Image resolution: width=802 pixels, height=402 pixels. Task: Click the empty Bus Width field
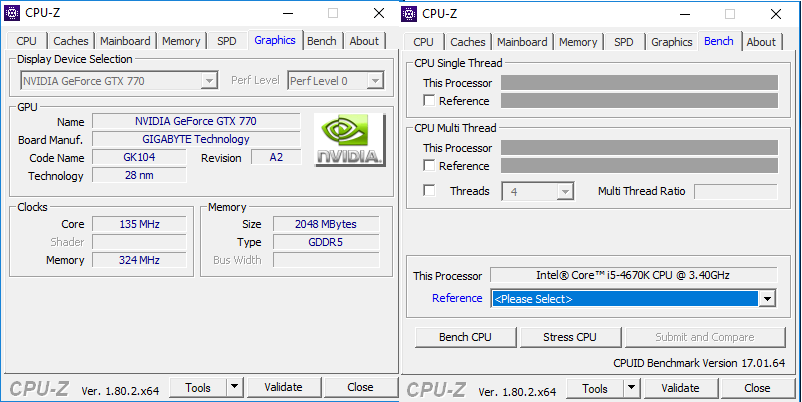(x=326, y=260)
